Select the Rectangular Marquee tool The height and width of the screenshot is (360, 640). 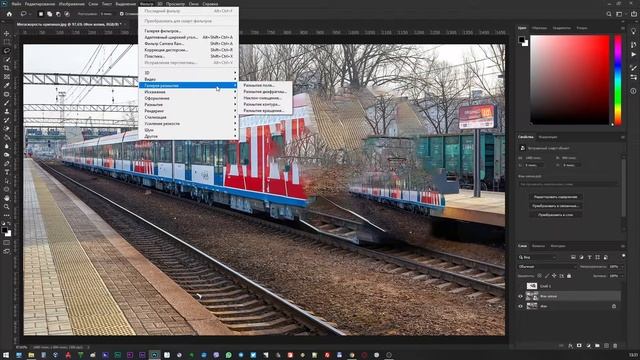pyautogui.click(x=7, y=42)
